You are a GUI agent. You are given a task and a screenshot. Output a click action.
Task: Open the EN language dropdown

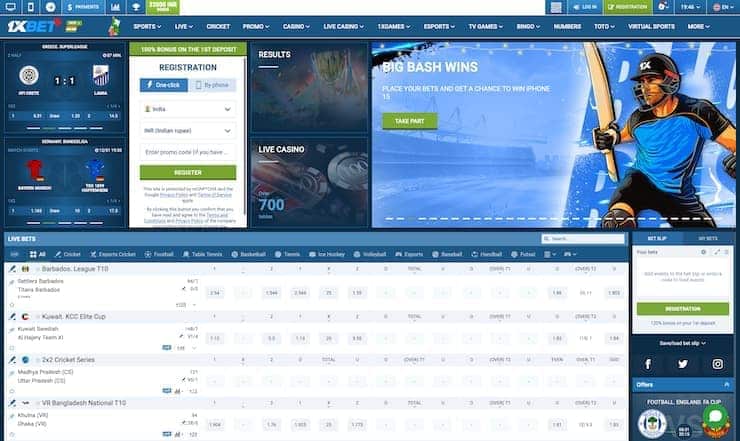pos(722,7)
